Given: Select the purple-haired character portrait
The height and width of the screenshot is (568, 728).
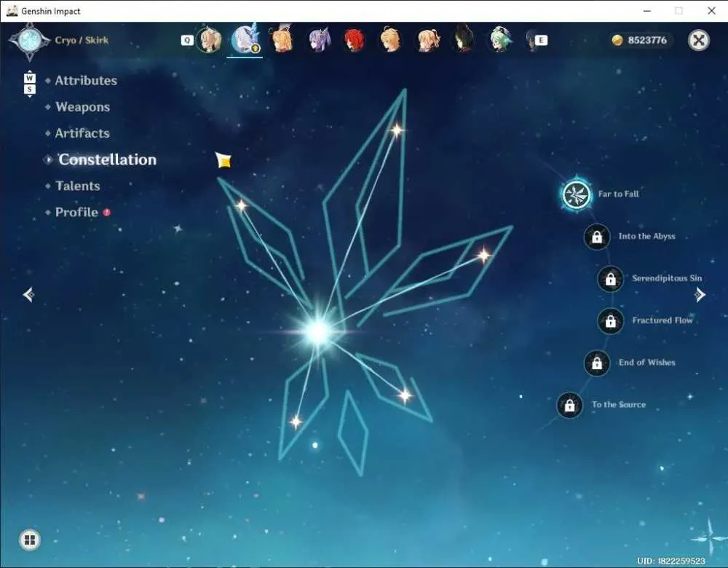Looking at the screenshot, I should click(x=320, y=39).
